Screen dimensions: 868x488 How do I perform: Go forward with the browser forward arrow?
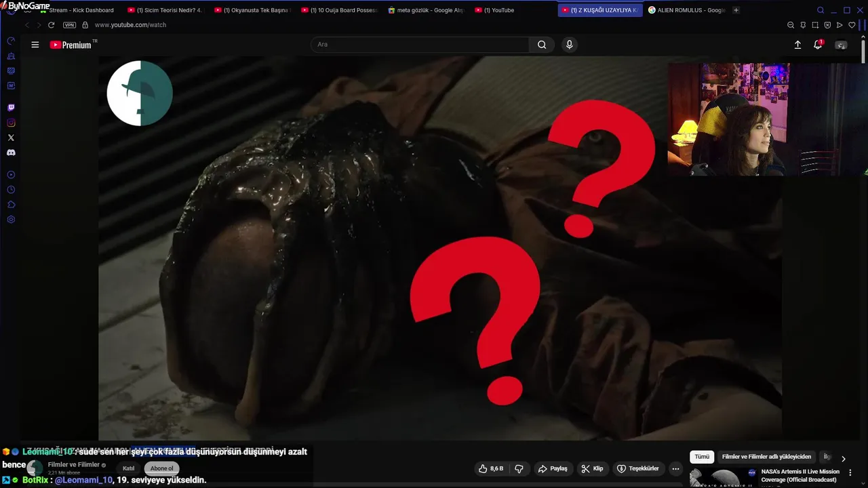click(39, 25)
